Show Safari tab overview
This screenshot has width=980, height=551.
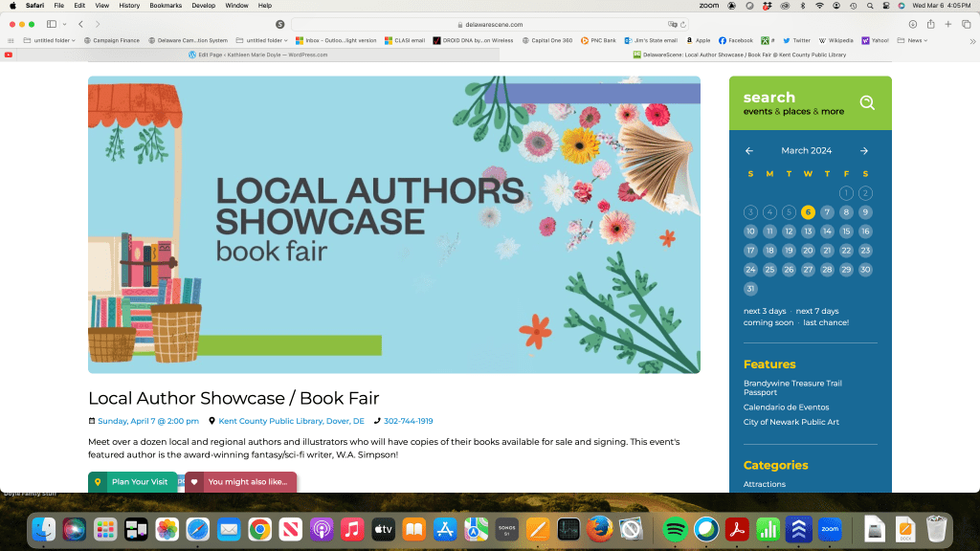point(966,24)
